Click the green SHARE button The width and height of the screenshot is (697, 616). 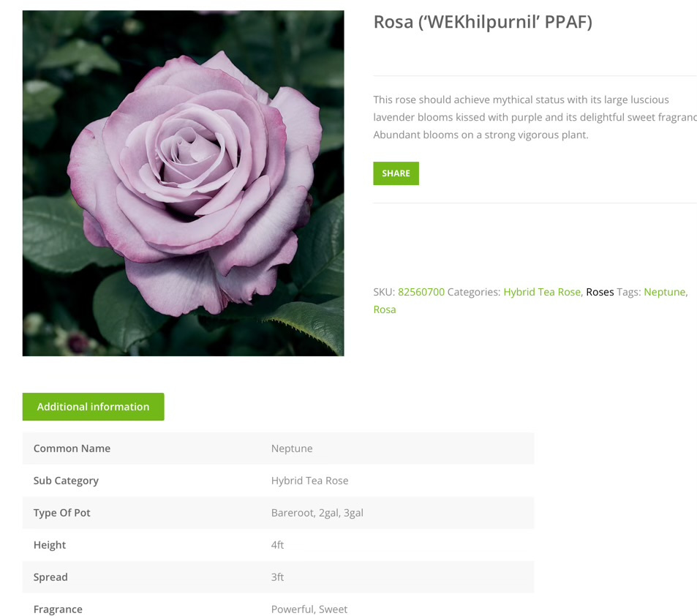[x=396, y=173]
